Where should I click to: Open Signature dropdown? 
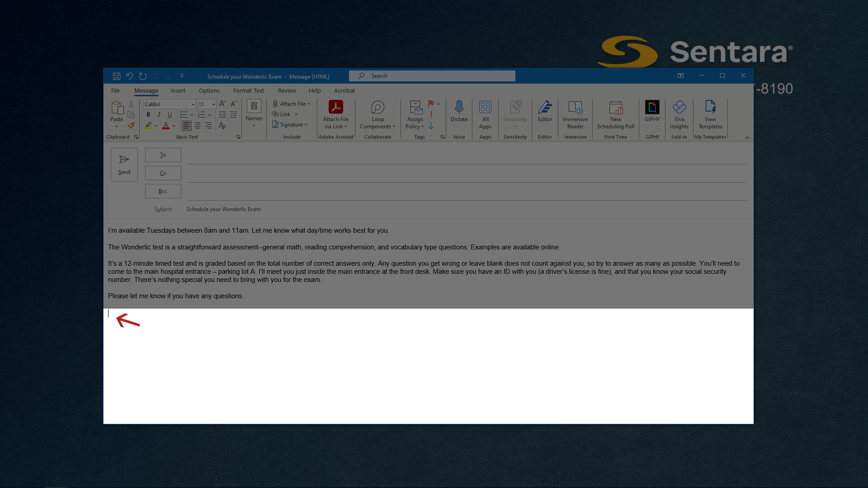click(290, 125)
